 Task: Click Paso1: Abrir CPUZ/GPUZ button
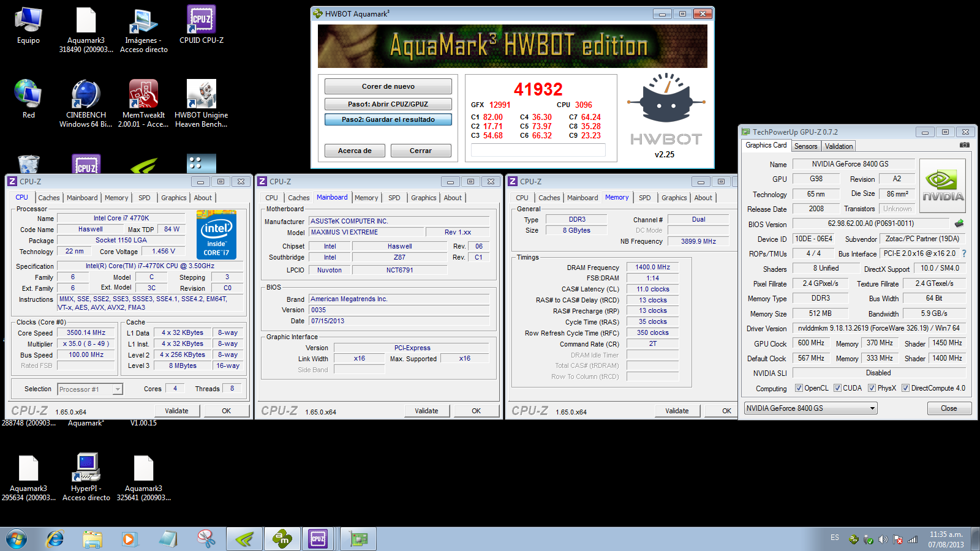pos(388,104)
